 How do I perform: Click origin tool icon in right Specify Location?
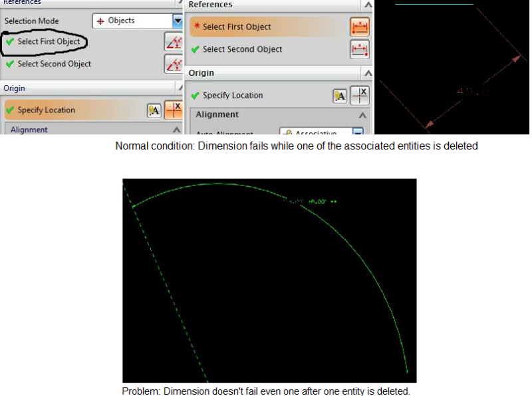(360, 96)
